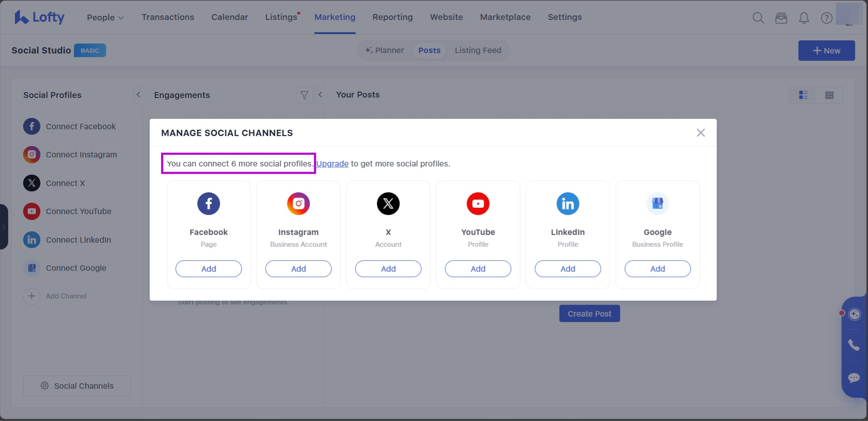Switch to the Listing Feed tab

(x=478, y=50)
